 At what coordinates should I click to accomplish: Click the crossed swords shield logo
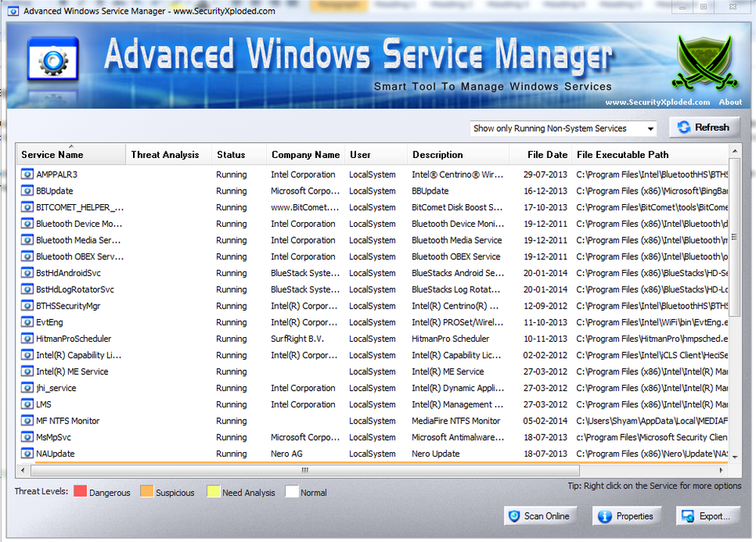coord(705,63)
